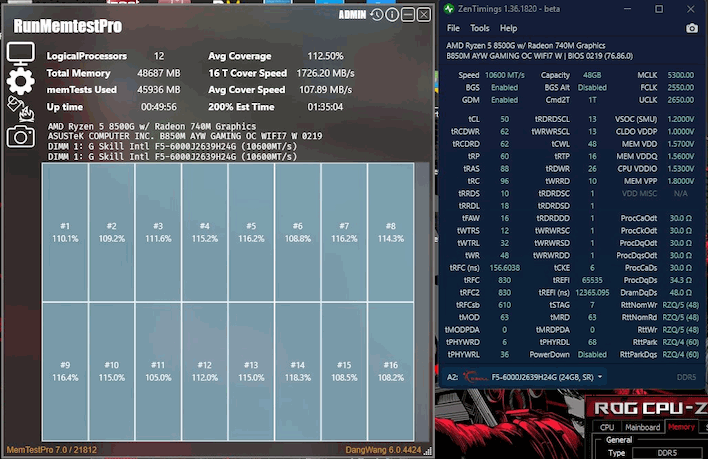Click MemTestPro 7.0 / 21812 status text
This screenshot has height=459, width=708.
[x=51, y=450]
